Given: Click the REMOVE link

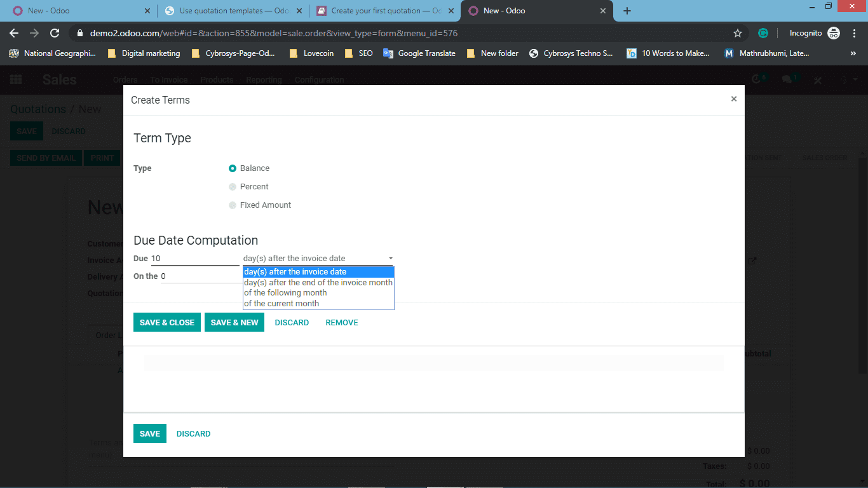Looking at the screenshot, I should [342, 323].
